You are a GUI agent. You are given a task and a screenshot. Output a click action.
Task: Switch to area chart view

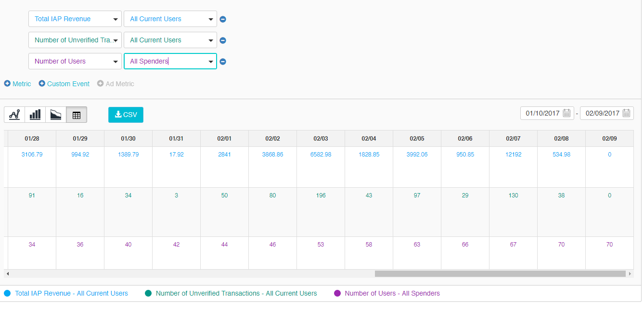[56, 115]
